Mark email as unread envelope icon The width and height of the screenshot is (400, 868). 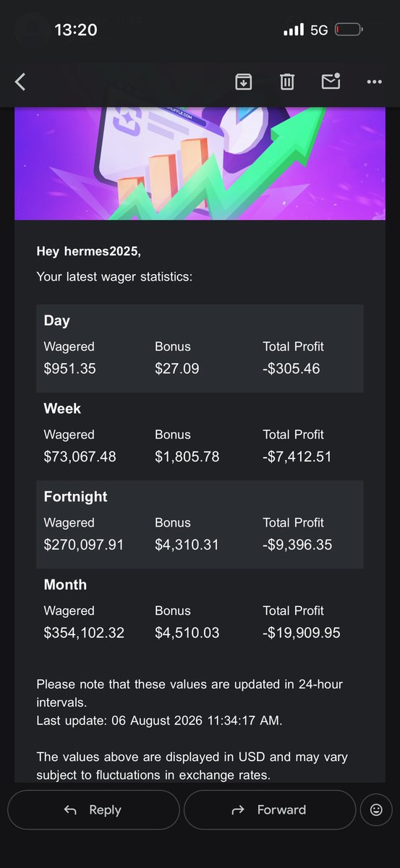click(x=331, y=81)
